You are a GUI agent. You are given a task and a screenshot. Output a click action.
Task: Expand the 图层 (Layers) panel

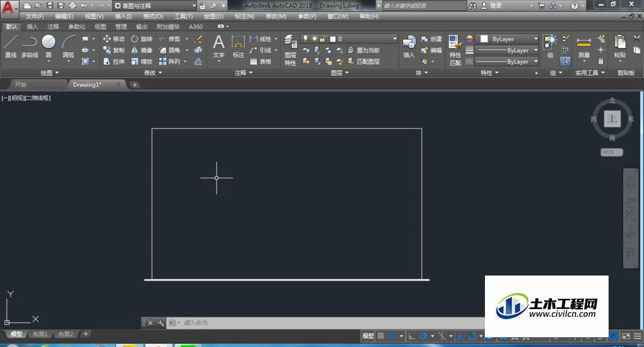(339, 73)
